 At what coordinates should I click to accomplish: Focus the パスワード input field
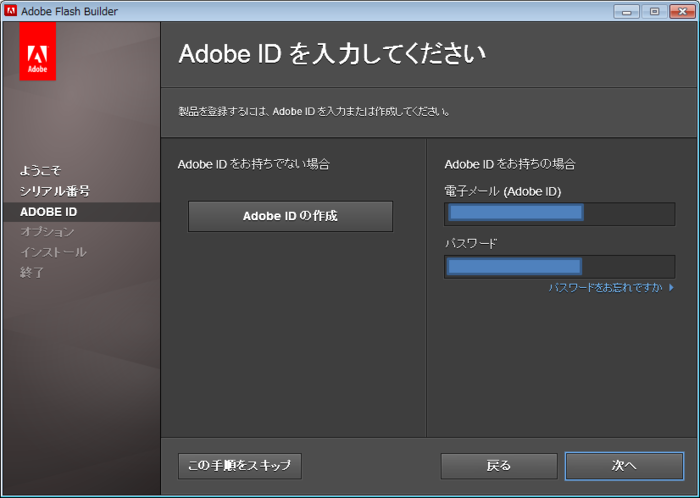559,267
